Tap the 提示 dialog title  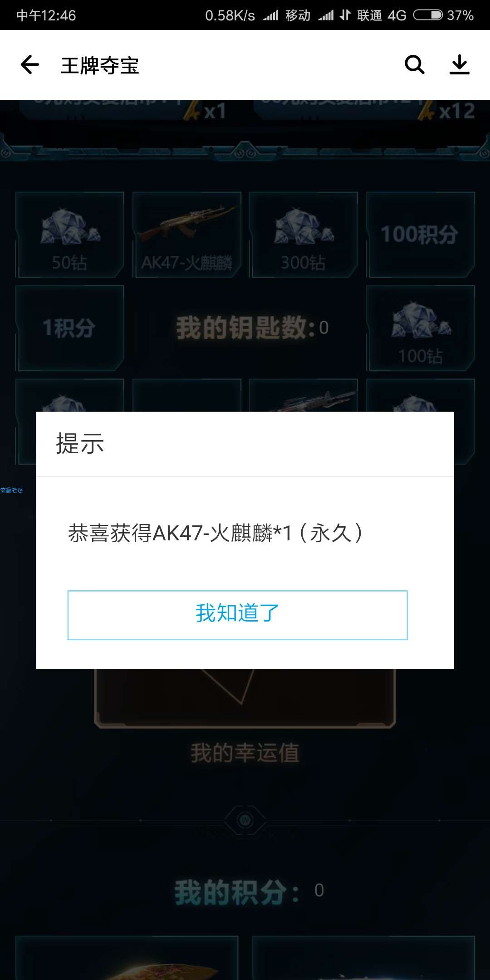pos(80,443)
